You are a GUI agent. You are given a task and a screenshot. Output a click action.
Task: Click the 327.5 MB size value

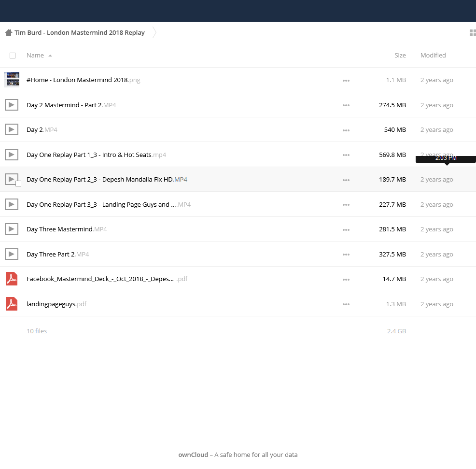click(392, 254)
